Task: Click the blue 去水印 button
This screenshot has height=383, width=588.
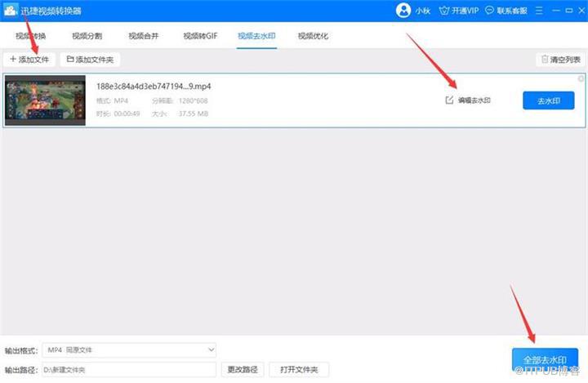Action: coord(549,100)
